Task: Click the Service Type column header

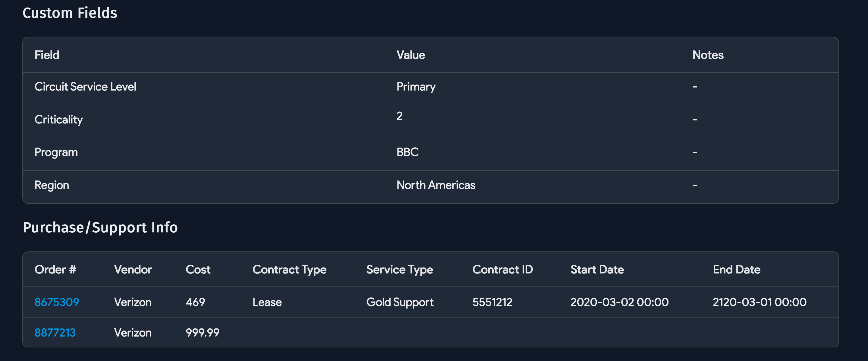Action: (x=399, y=269)
